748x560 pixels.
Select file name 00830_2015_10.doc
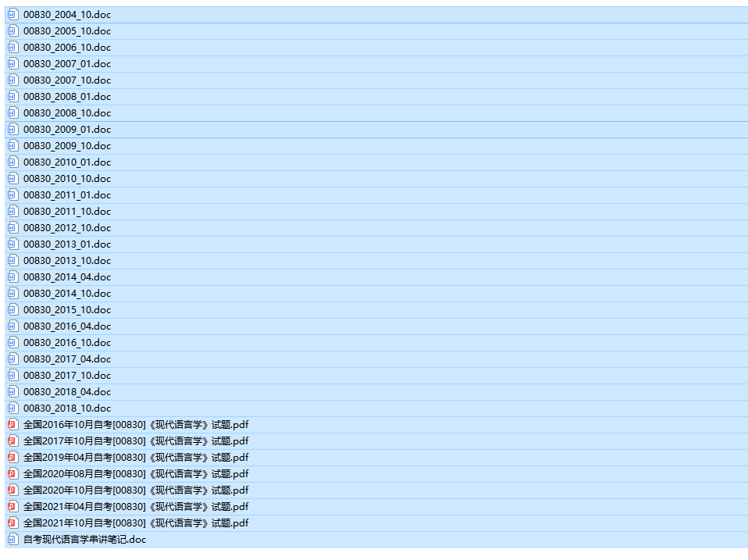67,309
